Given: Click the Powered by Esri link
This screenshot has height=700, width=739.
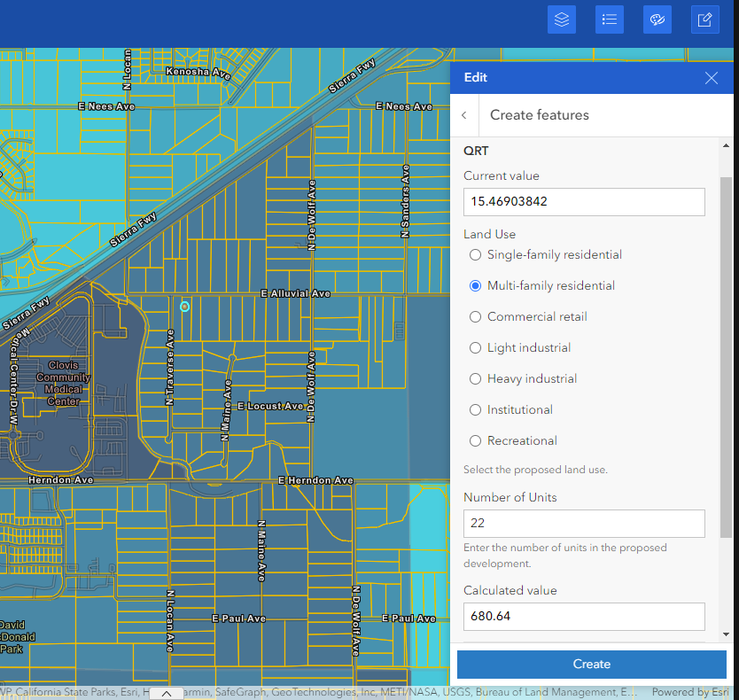Looking at the screenshot, I should (689, 692).
